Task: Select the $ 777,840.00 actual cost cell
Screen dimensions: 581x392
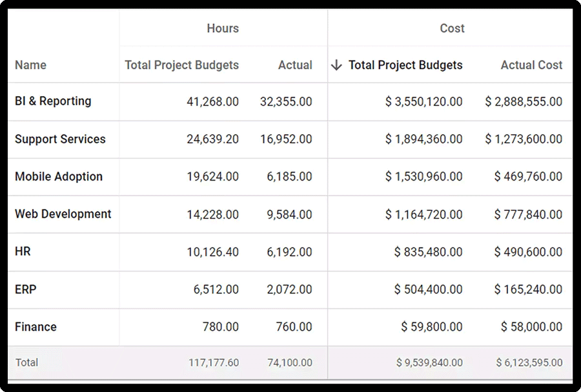Action: pyautogui.click(x=528, y=214)
